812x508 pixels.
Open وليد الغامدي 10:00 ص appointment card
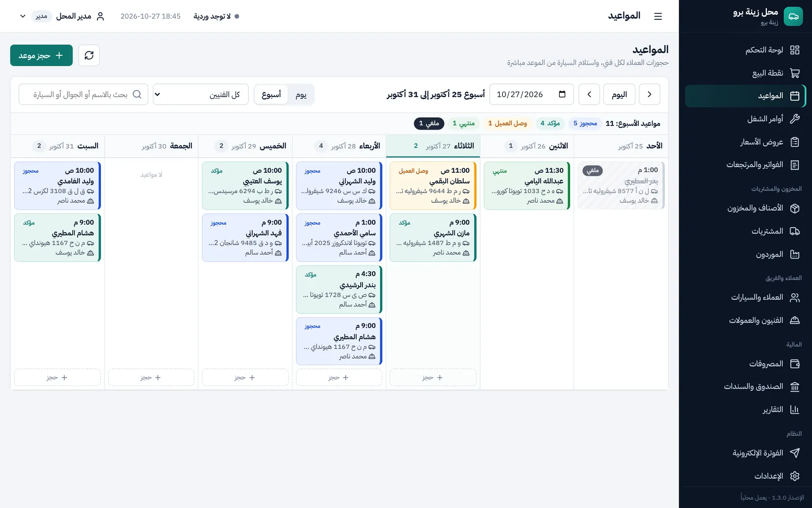point(57,186)
